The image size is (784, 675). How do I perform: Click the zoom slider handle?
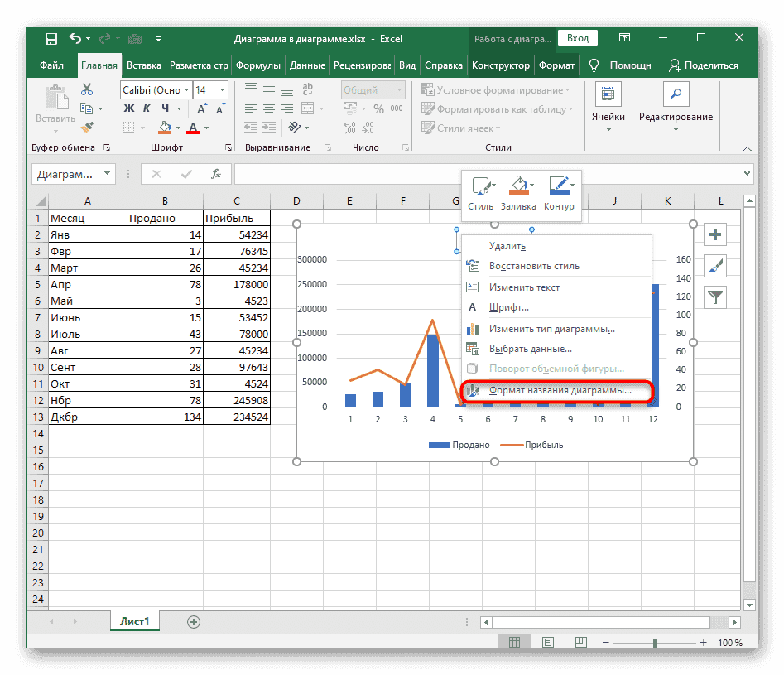coord(655,643)
